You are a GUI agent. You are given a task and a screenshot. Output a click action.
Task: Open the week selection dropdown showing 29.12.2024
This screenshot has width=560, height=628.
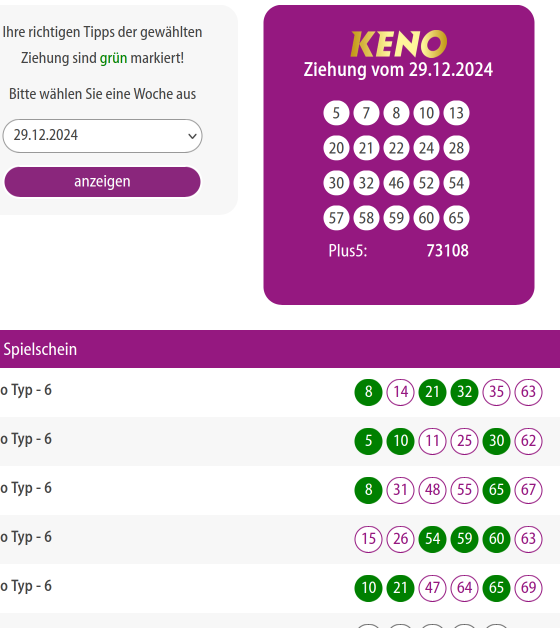point(102,136)
